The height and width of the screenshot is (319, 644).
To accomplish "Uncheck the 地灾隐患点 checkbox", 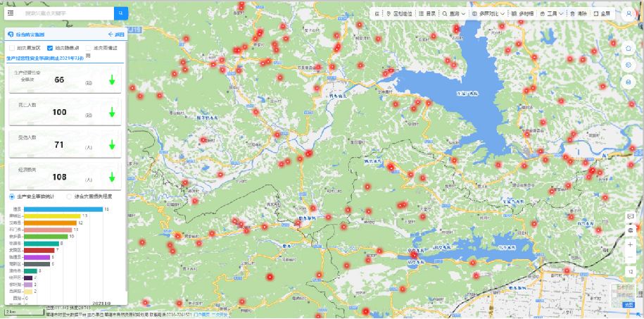I will click(50, 48).
